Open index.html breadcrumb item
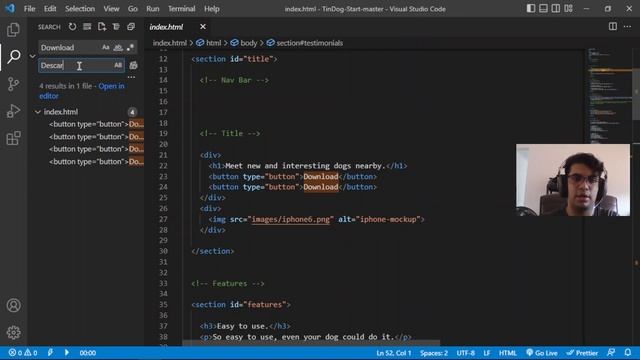The height and width of the screenshot is (360, 640). coord(169,43)
